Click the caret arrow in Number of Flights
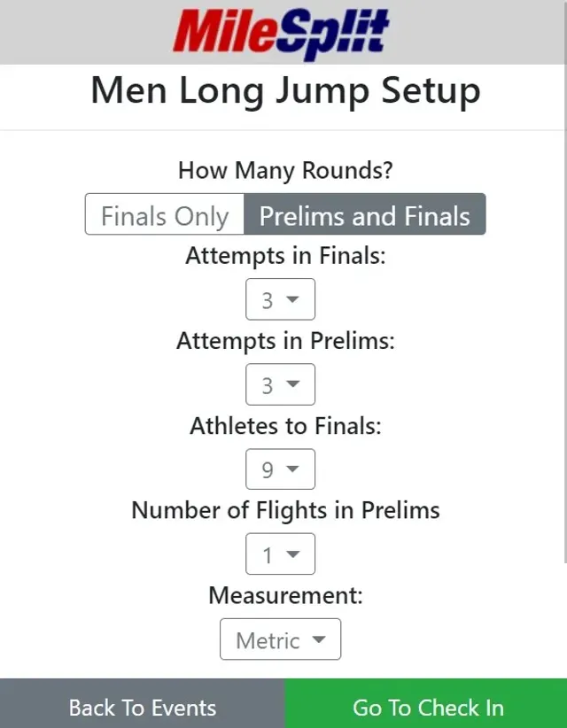The image size is (567, 728). [x=292, y=554]
